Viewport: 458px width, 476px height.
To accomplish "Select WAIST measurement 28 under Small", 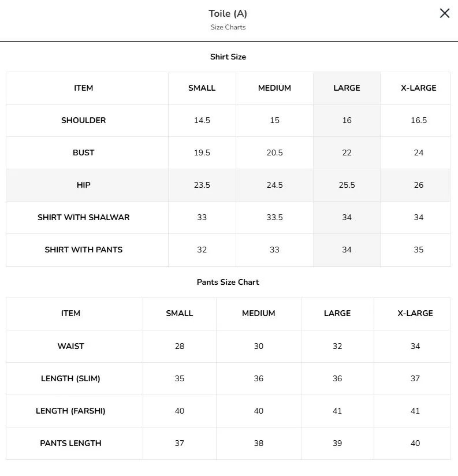I will pyautogui.click(x=180, y=347).
